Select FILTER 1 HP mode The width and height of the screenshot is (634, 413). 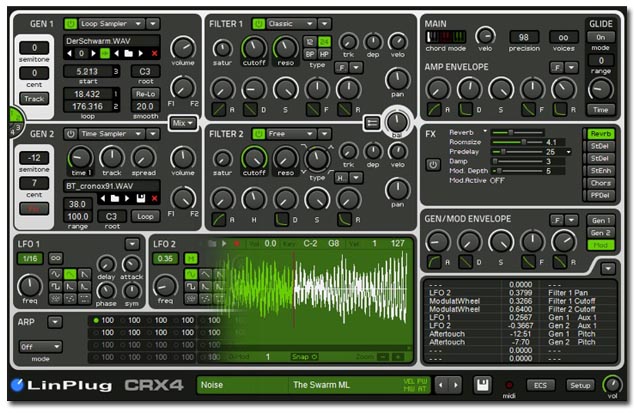coord(324,54)
